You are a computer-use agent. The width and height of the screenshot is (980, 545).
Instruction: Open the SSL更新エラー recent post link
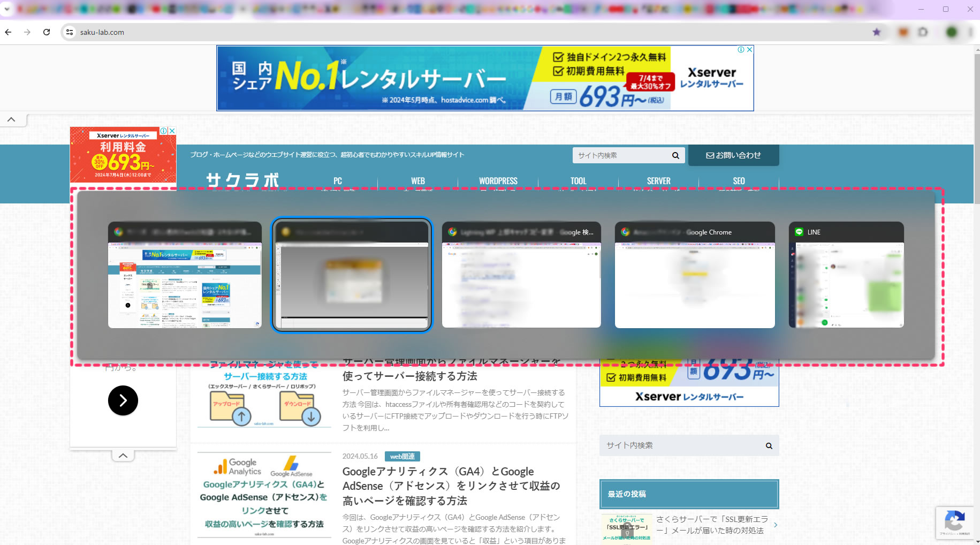pos(712,525)
